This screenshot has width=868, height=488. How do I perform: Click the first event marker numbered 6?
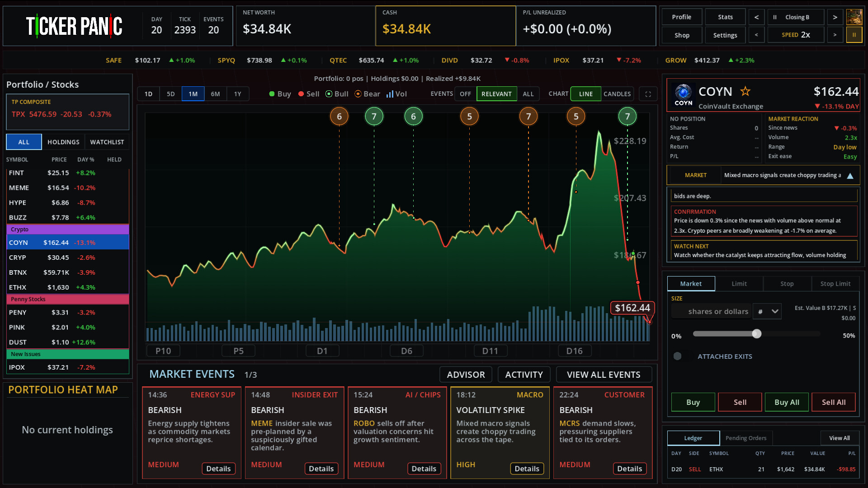point(339,117)
